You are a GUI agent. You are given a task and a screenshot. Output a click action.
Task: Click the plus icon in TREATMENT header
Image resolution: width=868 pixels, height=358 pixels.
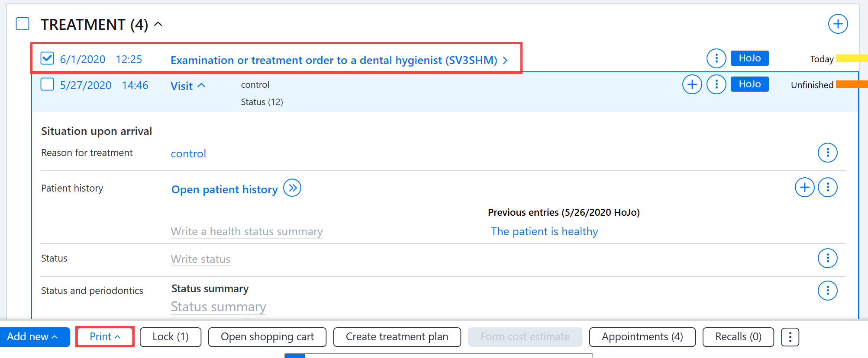coord(838,24)
